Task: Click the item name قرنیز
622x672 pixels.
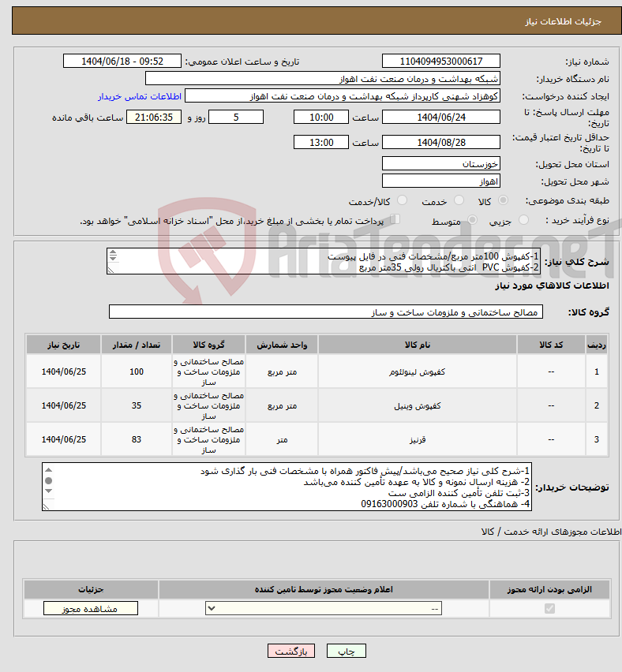Action: click(x=417, y=439)
